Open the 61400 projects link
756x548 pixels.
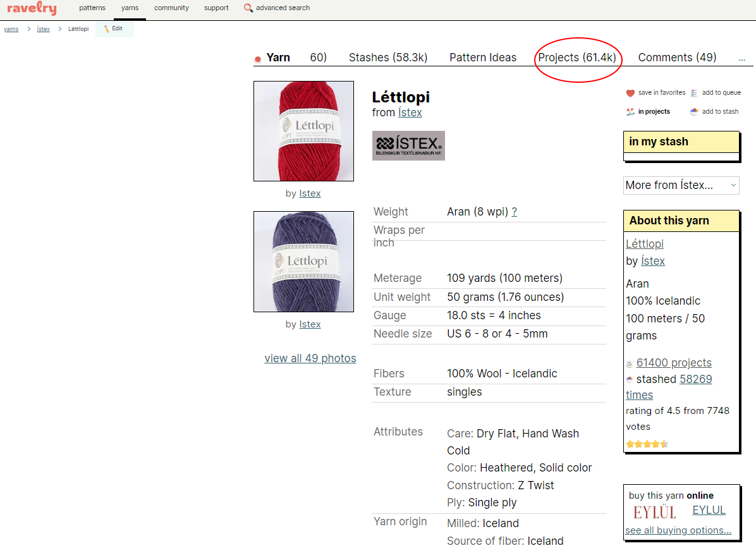click(674, 362)
